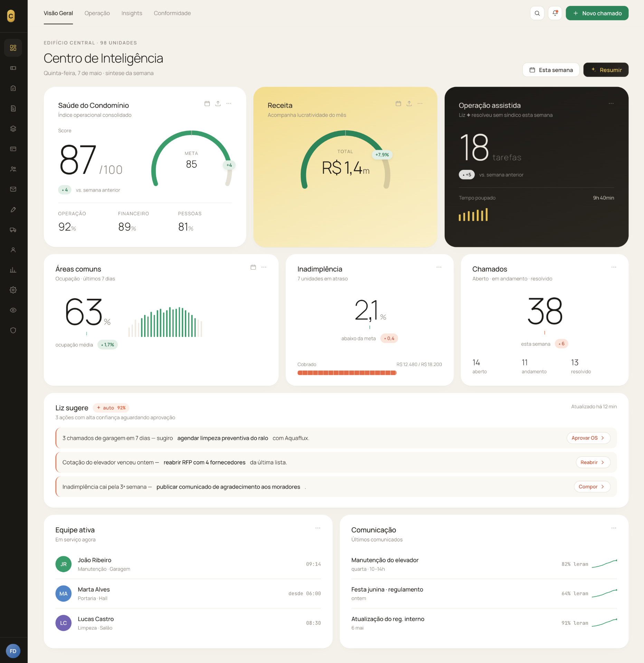Open the credit card icon in sidebar
Viewport: 644px width, 663px height.
point(13,149)
